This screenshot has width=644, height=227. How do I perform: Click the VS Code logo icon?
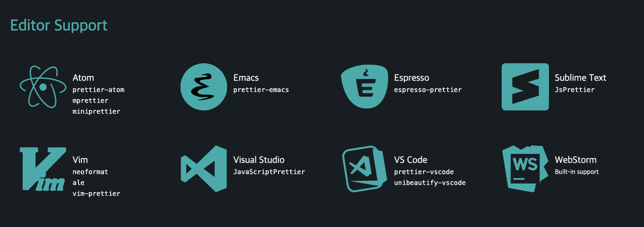click(x=365, y=169)
